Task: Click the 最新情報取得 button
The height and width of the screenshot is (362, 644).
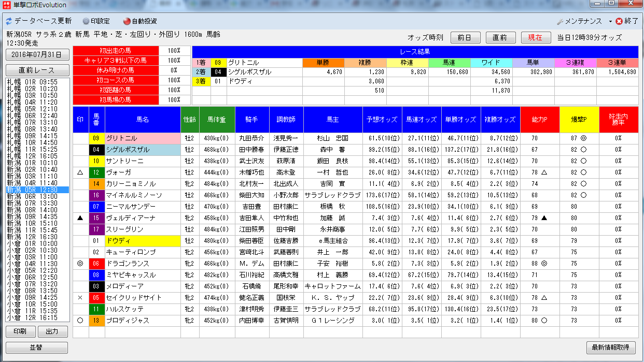Action: coord(611,347)
